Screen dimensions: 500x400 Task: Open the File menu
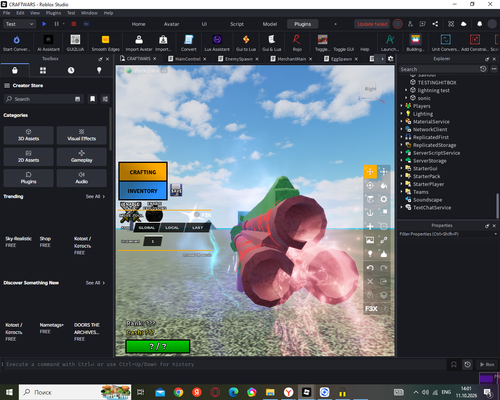(6, 13)
